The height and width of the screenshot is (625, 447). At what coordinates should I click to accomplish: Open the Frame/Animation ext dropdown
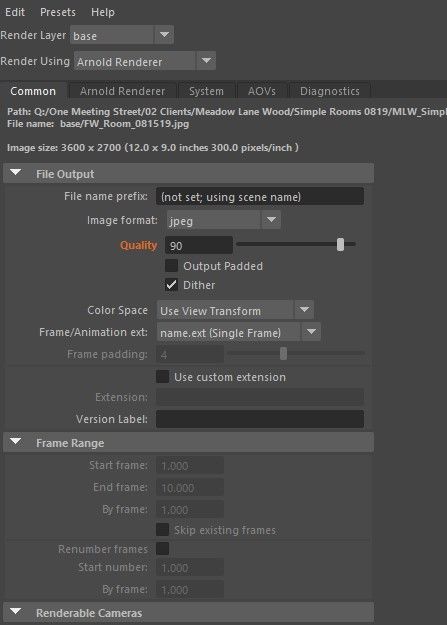pyautogui.click(x=238, y=332)
